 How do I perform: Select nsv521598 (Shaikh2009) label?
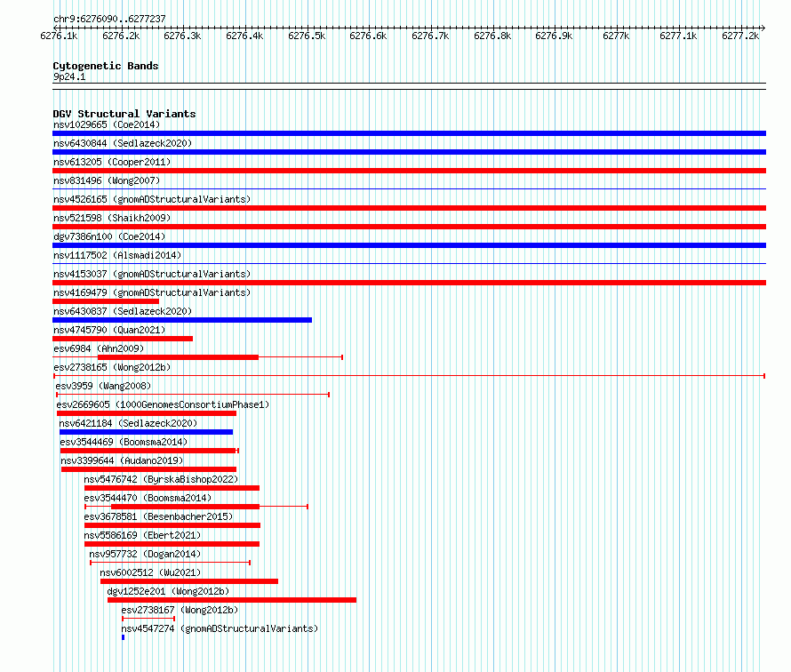[x=112, y=218]
